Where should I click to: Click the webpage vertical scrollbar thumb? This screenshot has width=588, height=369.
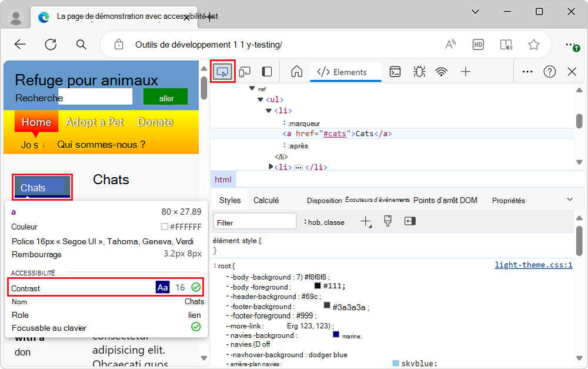tap(203, 88)
